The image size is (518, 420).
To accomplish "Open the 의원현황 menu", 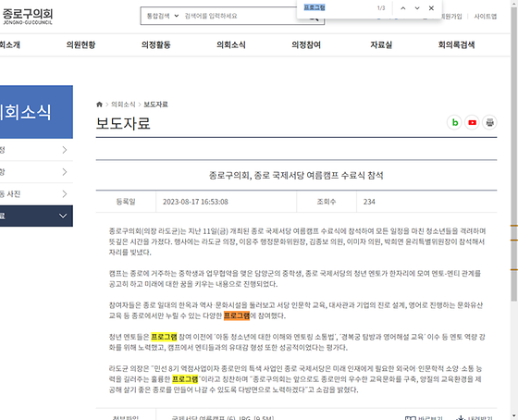I will [x=80, y=44].
